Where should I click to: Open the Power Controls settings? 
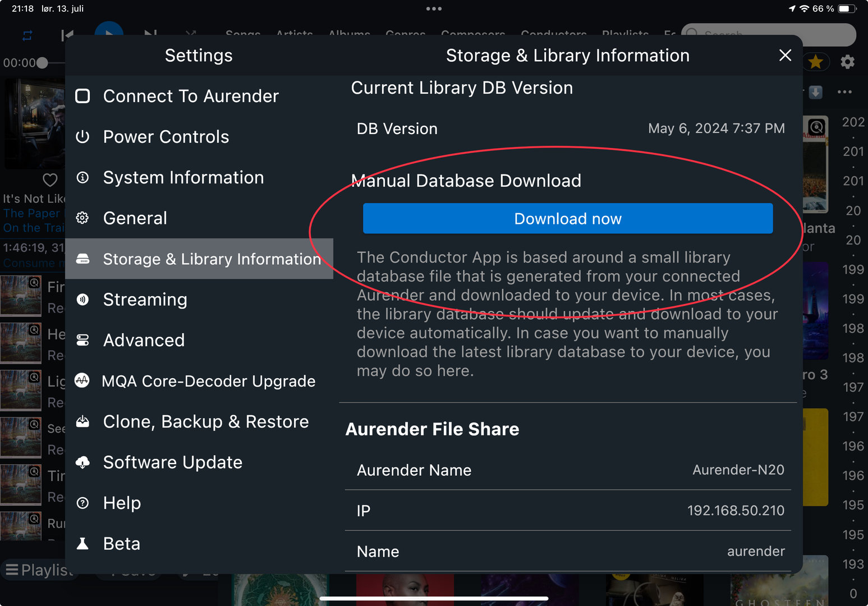166,137
